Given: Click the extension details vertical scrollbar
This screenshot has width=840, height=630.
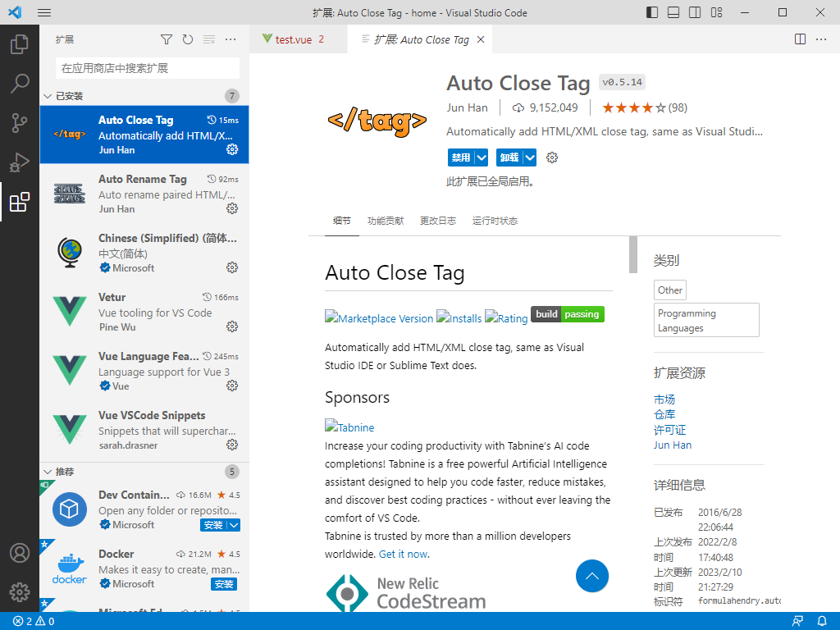Looking at the screenshot, I should coord(632,254).
